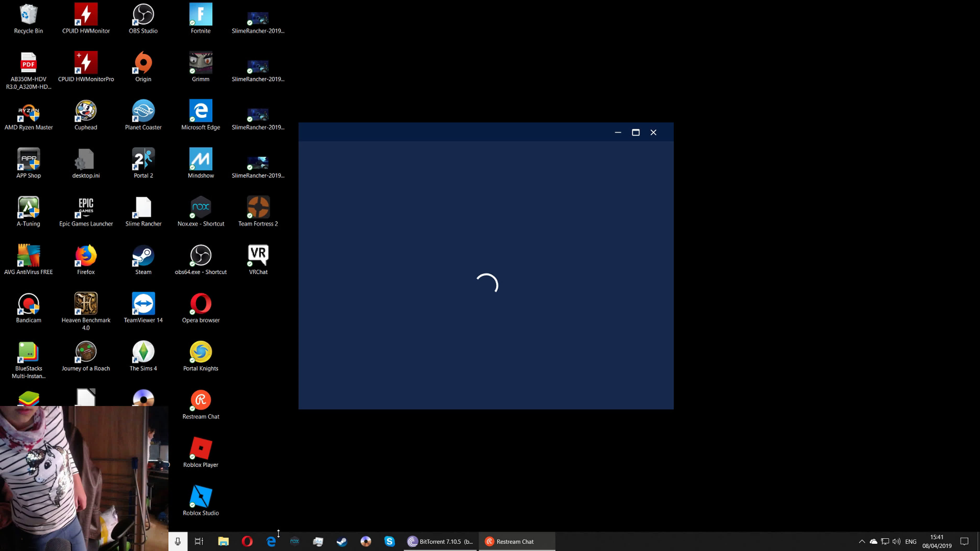980x551 pixels.
Task: Select the Fortnite desktop icon
Action: (200, 19)
